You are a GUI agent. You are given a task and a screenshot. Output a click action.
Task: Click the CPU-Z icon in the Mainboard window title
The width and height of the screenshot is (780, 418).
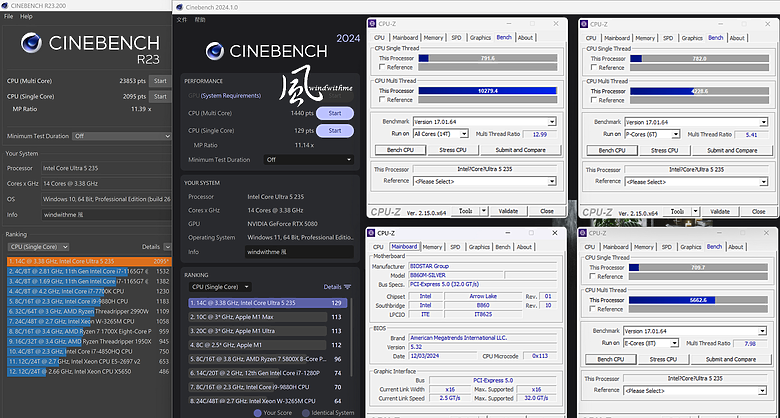click(x=372, y=233)
